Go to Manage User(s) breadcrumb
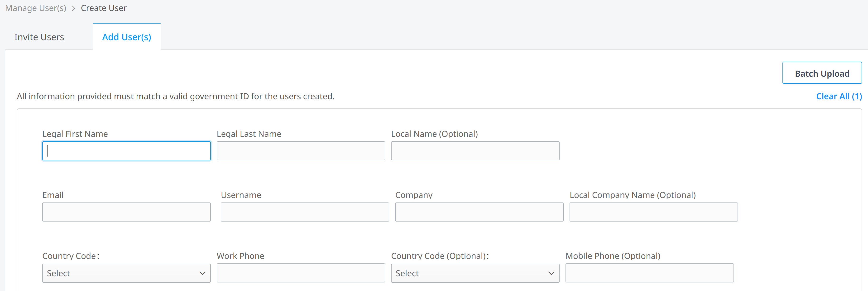868x291 pixels. coord(36,8)
